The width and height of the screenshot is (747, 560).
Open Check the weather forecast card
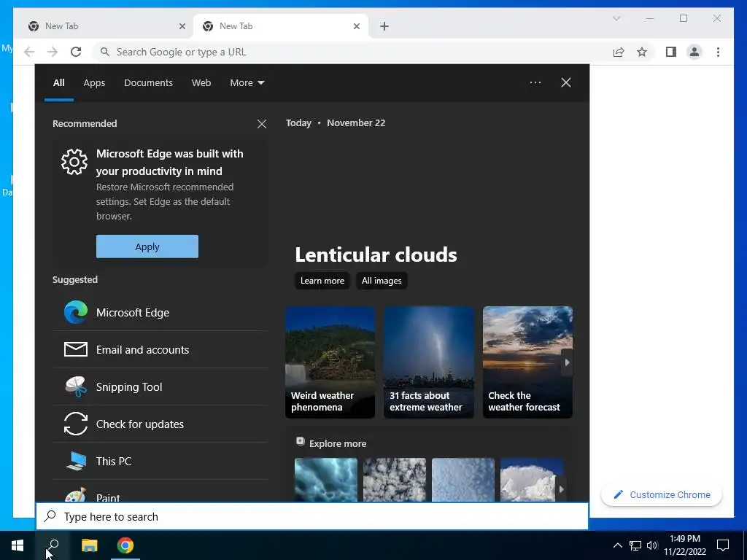tap(528, 362)
